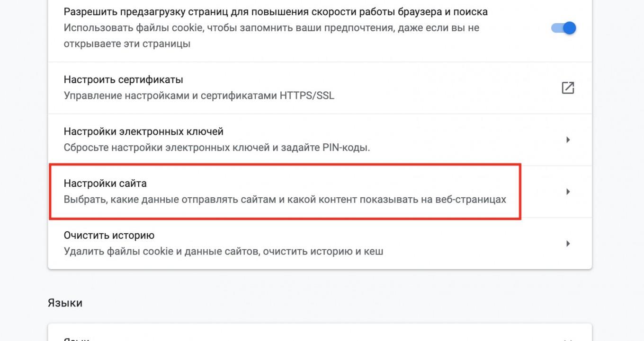Click the arrow beside Очистить историю
Viewport: 644px width, 341px height.
568,244
